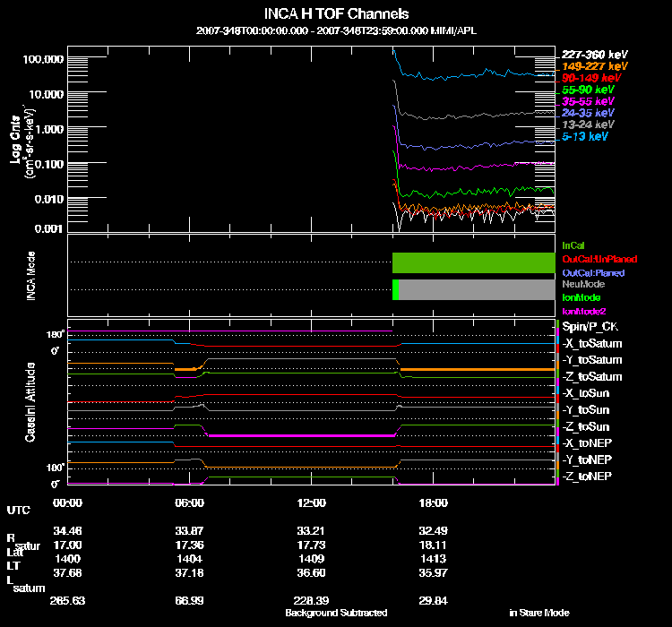Click the -Z_toSun legend label

click(587, 426)
